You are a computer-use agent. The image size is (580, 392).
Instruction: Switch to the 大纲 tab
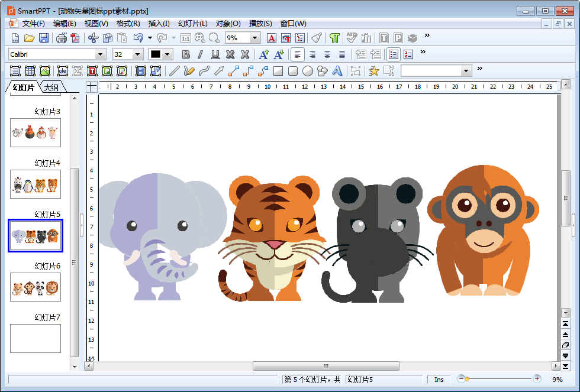tap(51, 88)
